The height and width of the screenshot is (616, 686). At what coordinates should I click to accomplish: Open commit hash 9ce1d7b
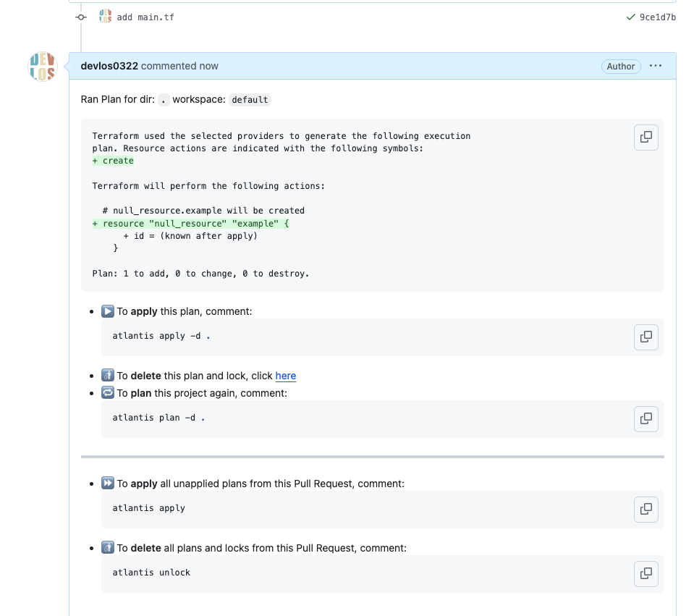(658, 17)
